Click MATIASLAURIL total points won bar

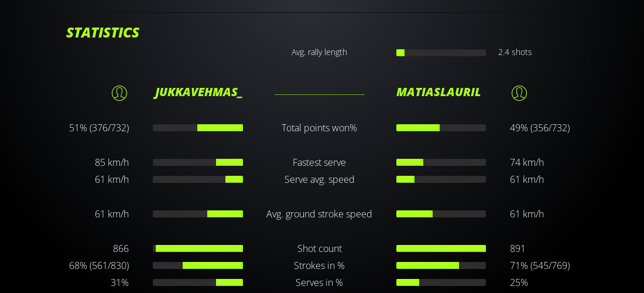point(441,128)
